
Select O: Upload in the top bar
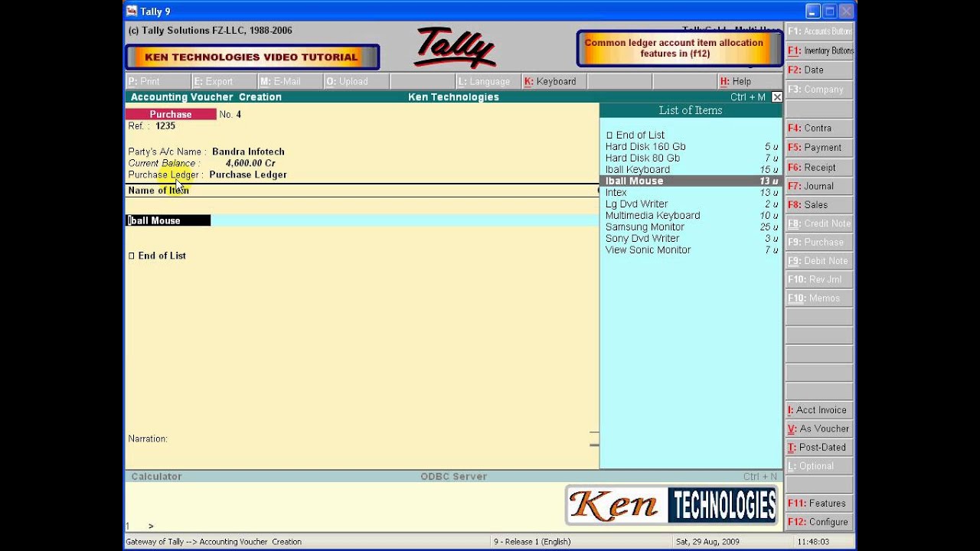(355, 81)
